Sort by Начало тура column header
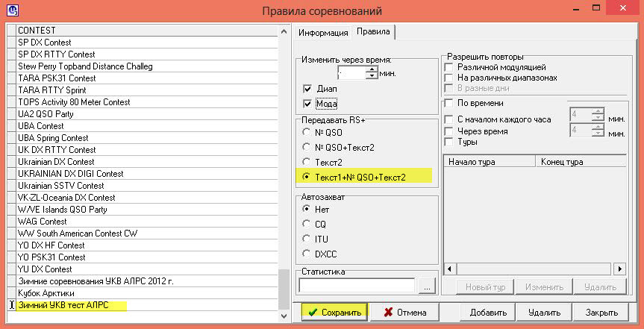Image resolution: width=644 pixels, height=329 pixels. point(489,161)
